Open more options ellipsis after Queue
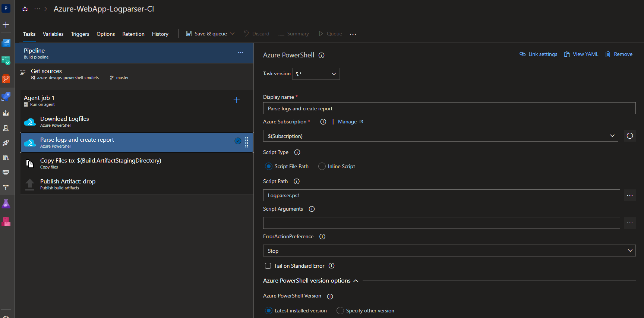Screen dimensions: 644x318 [353, 34]
